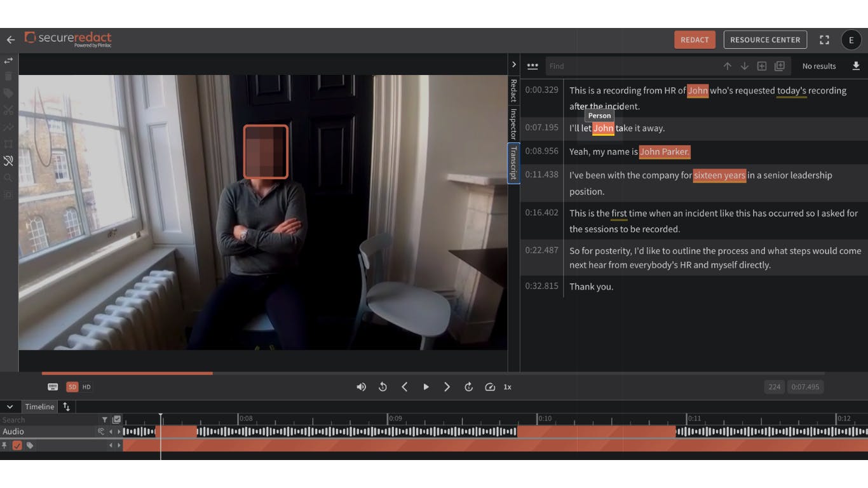Image resolution: width=868 pixels, height=488 pixels.
Task: Open the Redact side tab
Action: [x=513, y=91]
